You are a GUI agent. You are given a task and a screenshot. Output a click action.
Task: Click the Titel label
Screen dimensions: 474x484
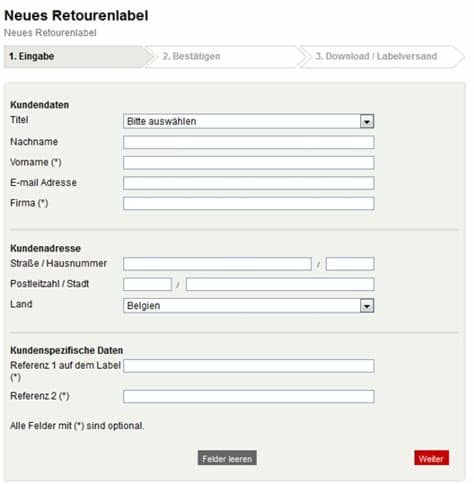[x=19, y=120]
